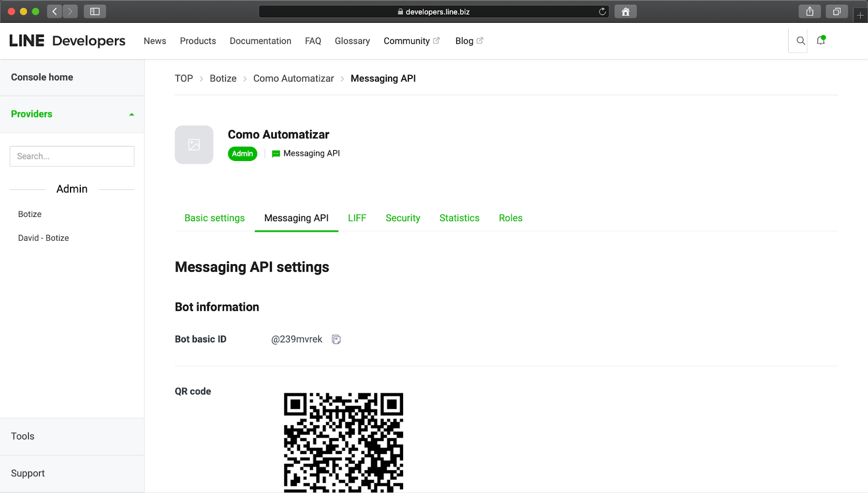Click Como Automatizar in the breadcrumb
Image resolution: width=868 pixels, height=493 pixels.
click(x=293, y=79)
